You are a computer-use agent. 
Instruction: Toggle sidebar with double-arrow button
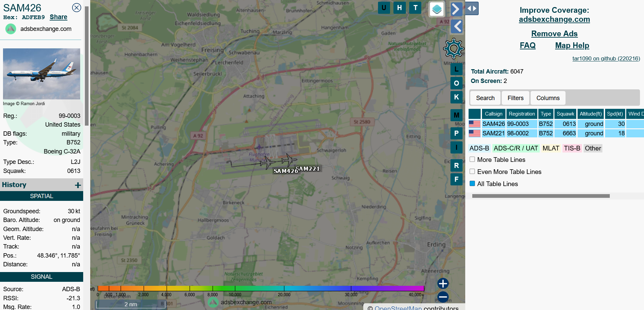tap(472, 8)
